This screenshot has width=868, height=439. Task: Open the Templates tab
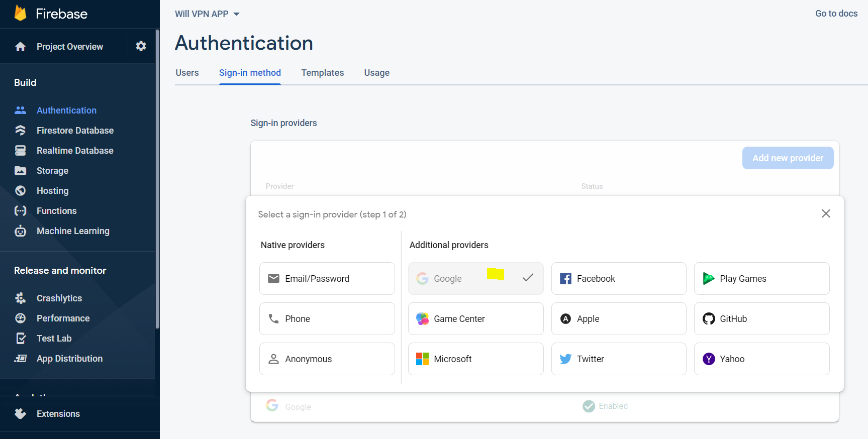(x=323, y=73)
